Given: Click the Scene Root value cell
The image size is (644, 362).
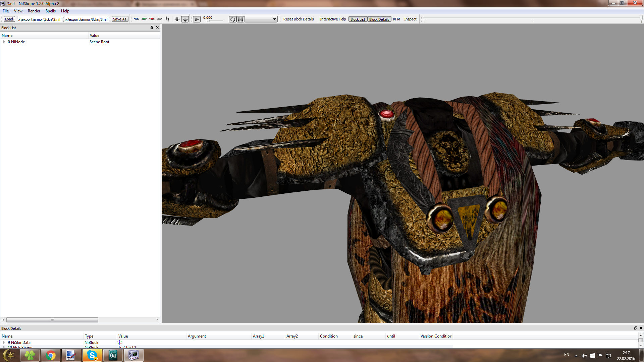Looking at the screenshot, I should (99, 42).
